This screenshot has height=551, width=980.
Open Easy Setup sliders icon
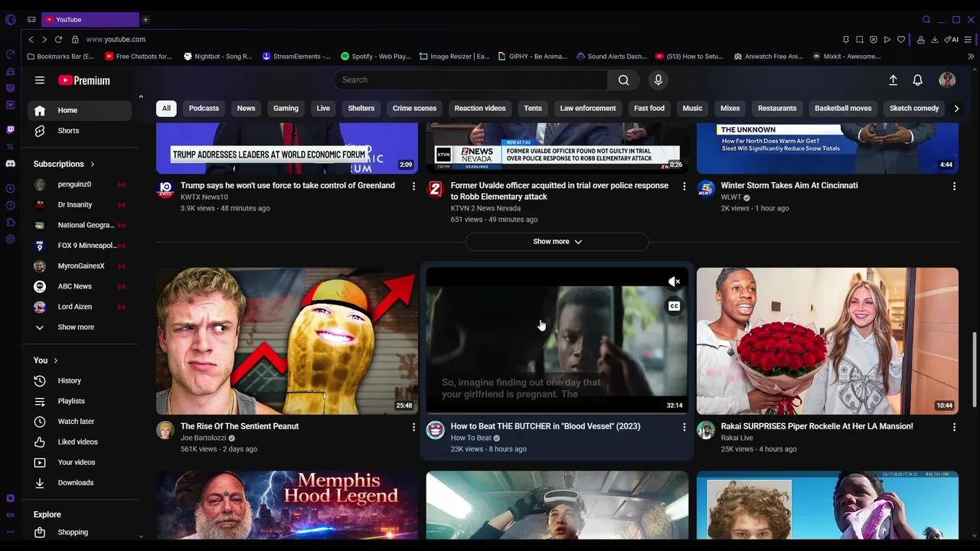point(969,39)
